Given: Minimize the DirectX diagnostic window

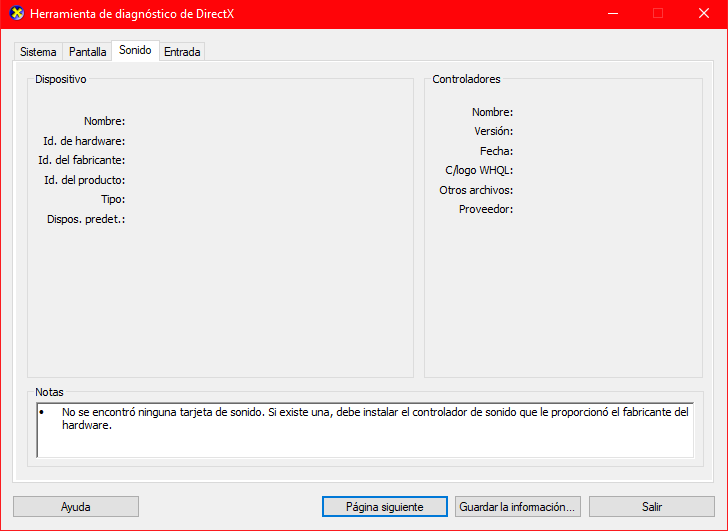Looking at the screenshot, I should 613,13.
